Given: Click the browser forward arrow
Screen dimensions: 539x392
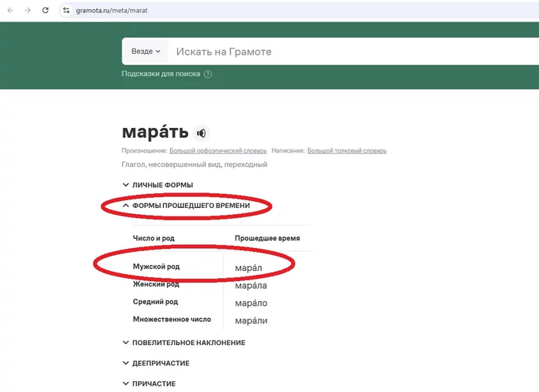Looking at the screenshot, I should 28,10.
